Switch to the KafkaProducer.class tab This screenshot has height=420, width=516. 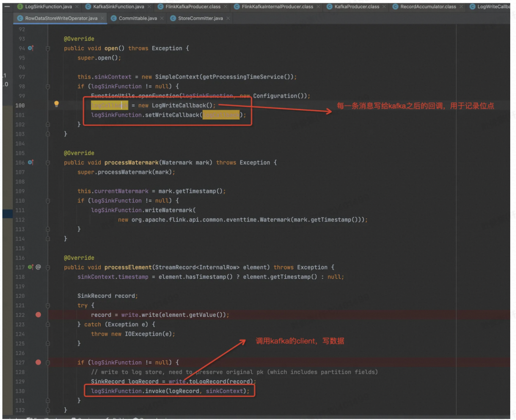[356, 7]
